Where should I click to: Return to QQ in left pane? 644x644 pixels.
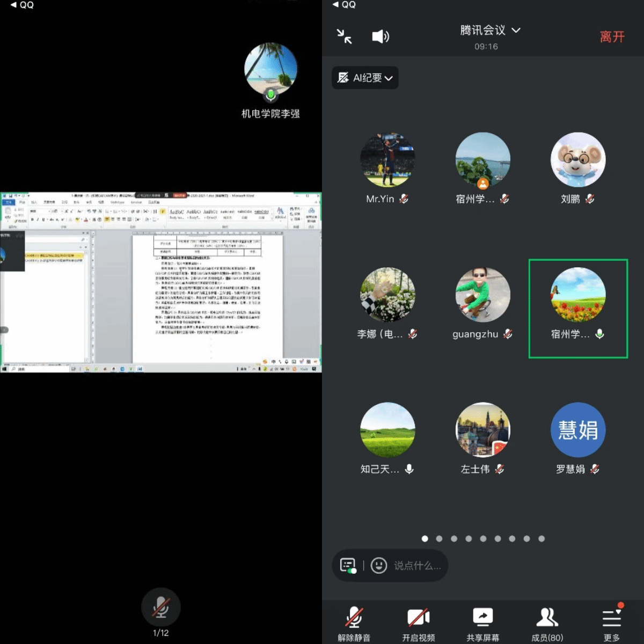point(22,5)
